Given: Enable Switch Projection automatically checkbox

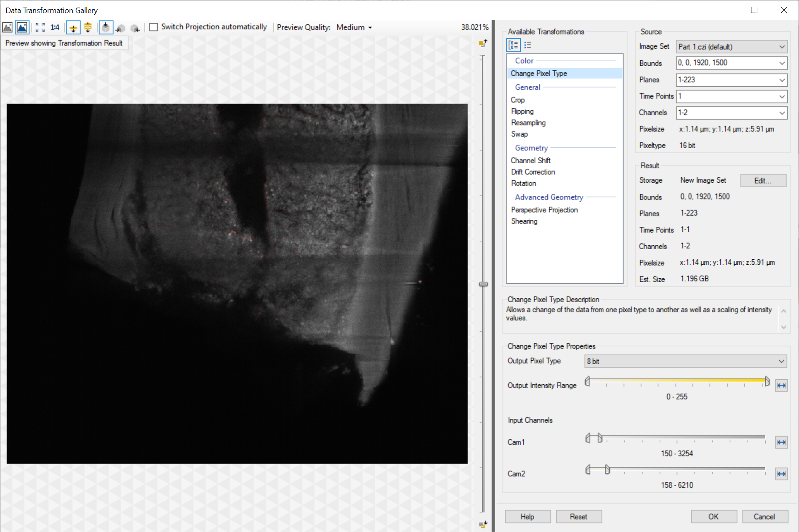Looking at the screenshot, I should click(x=154, y=27).
